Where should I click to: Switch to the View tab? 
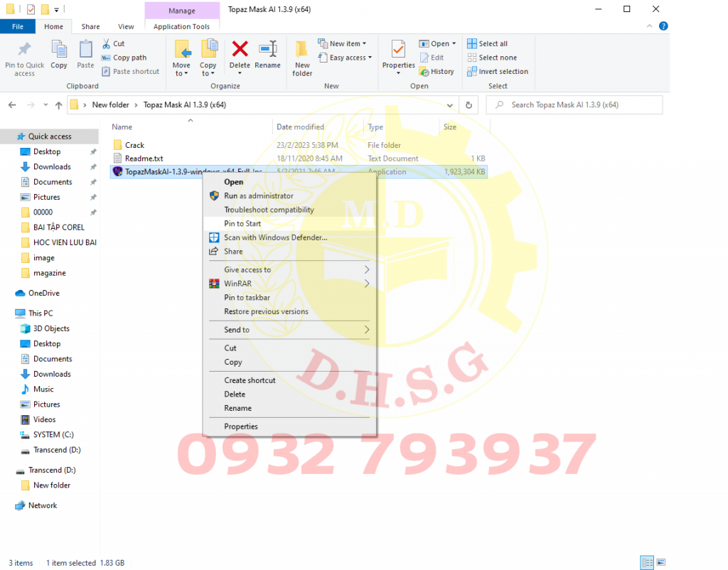126,26
